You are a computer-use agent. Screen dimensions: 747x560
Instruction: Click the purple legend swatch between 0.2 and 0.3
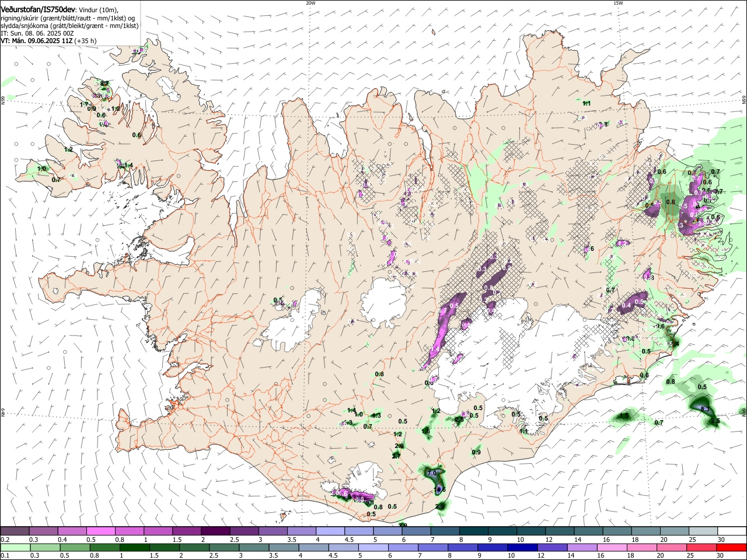click(15, 531)
